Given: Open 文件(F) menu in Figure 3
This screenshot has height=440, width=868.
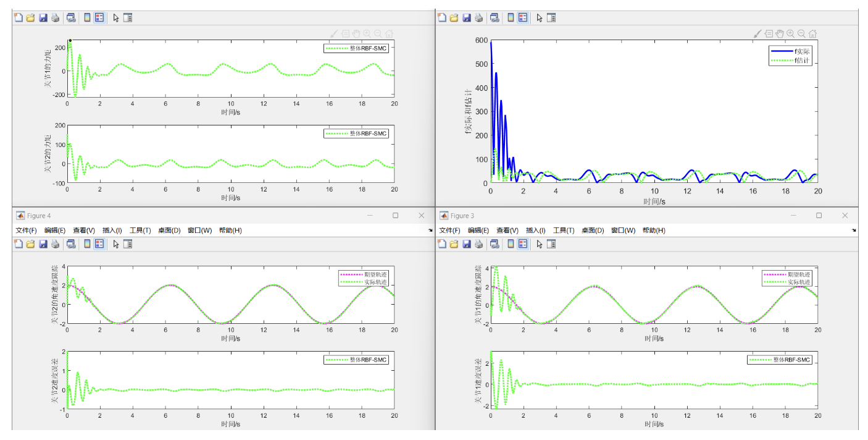Looking at the screenshot, I should [450, 231].
